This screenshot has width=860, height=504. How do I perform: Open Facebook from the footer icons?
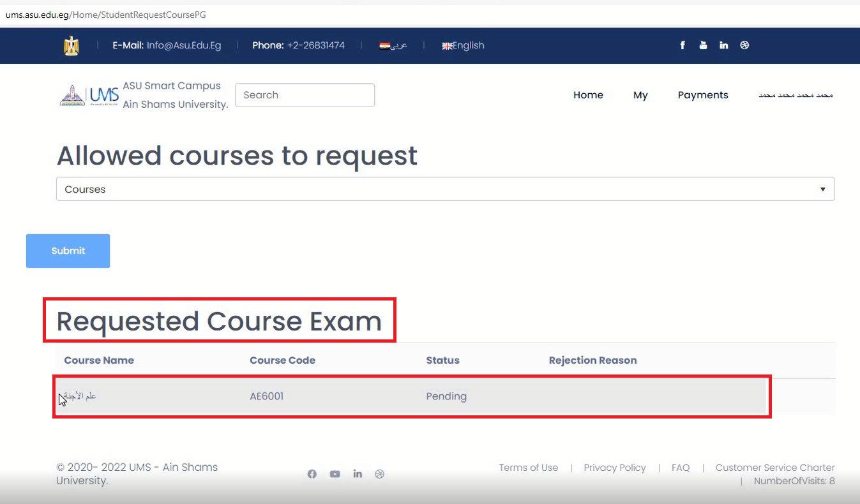tap(312, 473)
